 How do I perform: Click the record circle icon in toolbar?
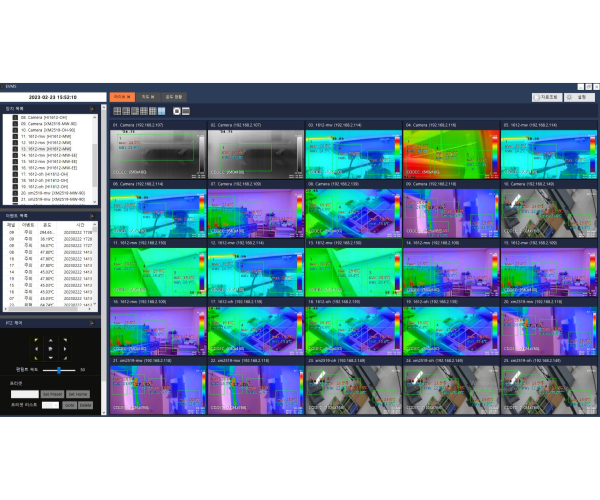[x=176, y=111]
